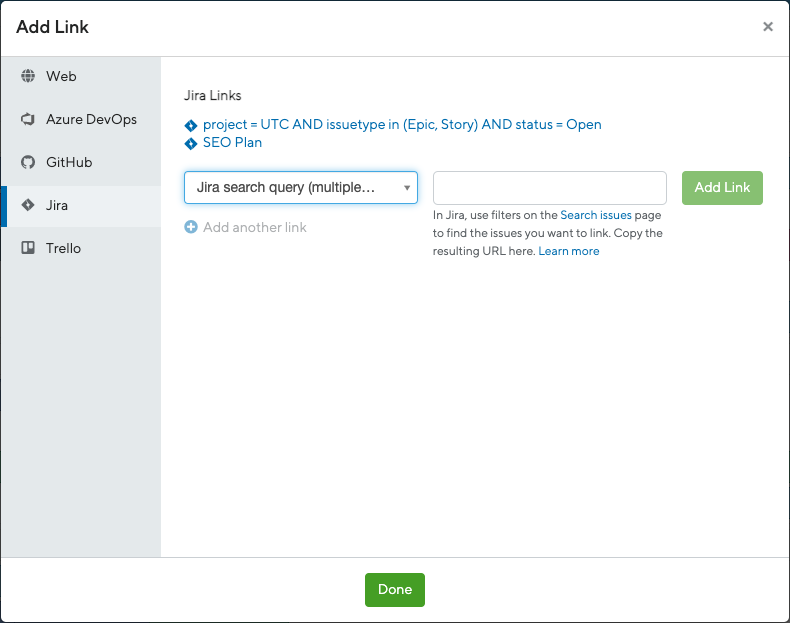Click the Jira icon beside SEO Plan
The width and height of the screenshot is (790, 623).
(x=191, y=143)
